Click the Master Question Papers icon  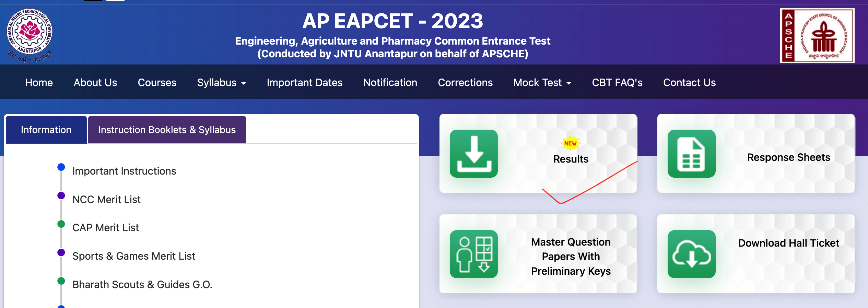pos(473,254)
